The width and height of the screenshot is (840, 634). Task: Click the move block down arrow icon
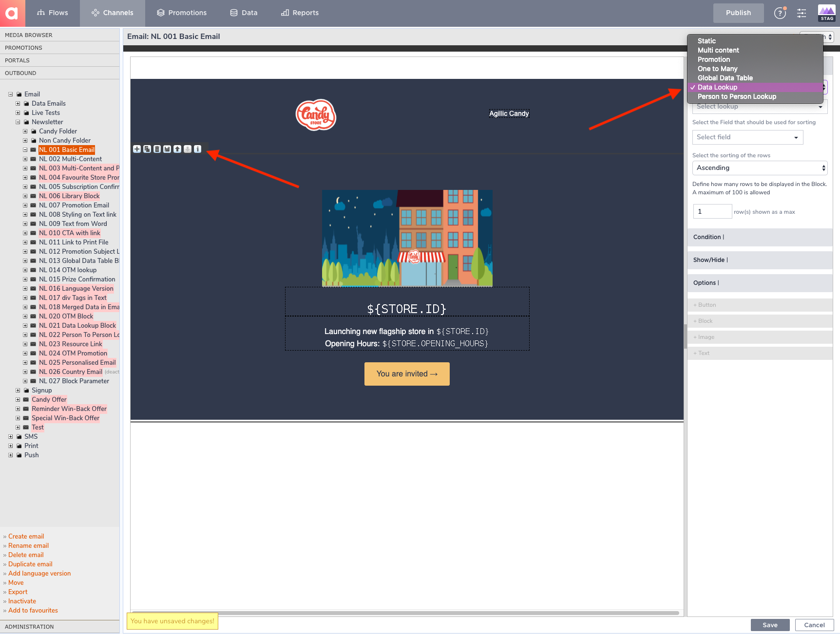point(188,149)
